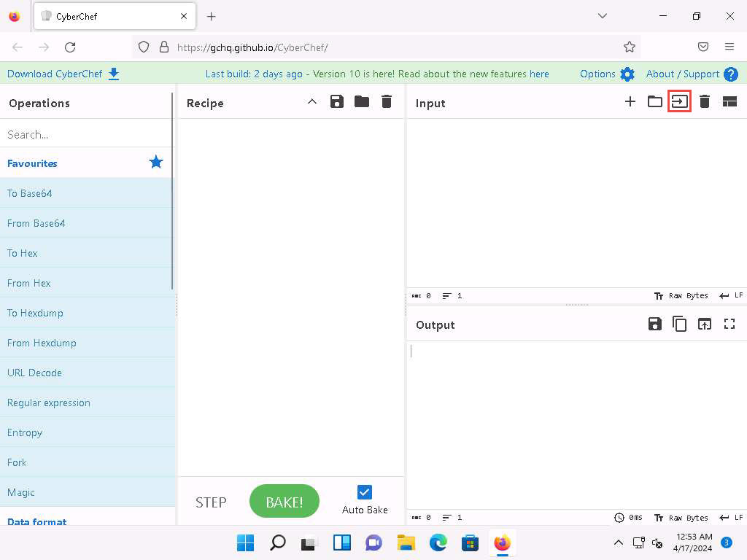Click the operations Search field
The image size is (747, 560).
click(x=86, y=134)
